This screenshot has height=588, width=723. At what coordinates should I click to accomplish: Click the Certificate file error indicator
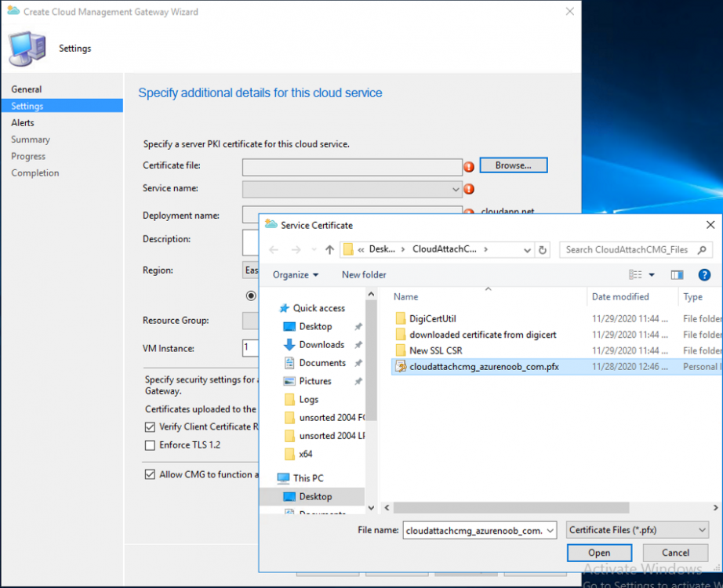tap(469, 166)
